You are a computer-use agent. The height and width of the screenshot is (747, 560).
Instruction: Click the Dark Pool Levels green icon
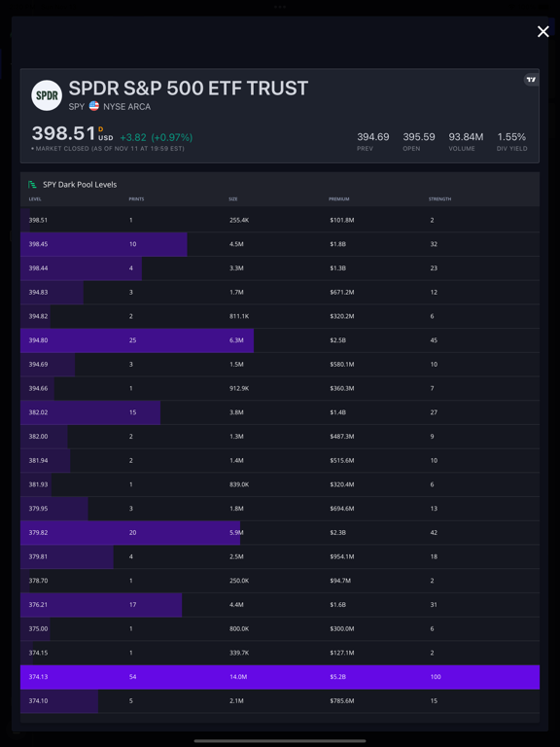coord(32,185)
